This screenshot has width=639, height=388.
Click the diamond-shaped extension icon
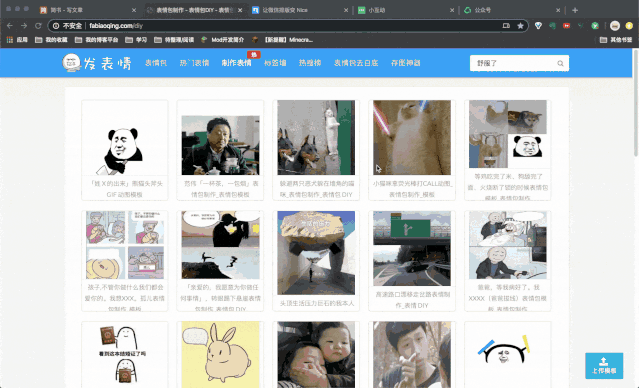coord(538,26)
